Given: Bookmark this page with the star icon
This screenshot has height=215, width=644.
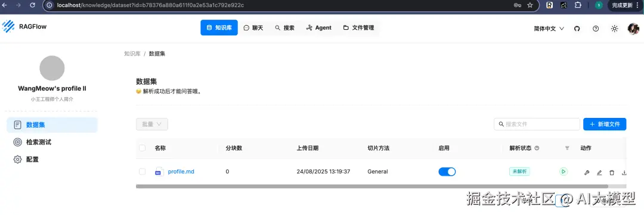Looking at the screenshot, I should click(530, 5).
